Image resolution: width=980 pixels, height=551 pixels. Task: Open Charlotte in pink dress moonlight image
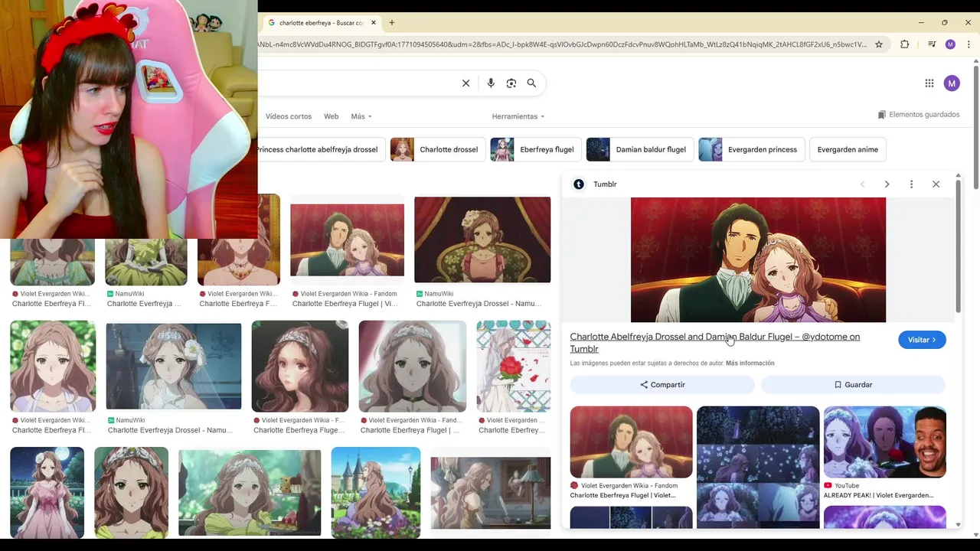coord(47,493)
